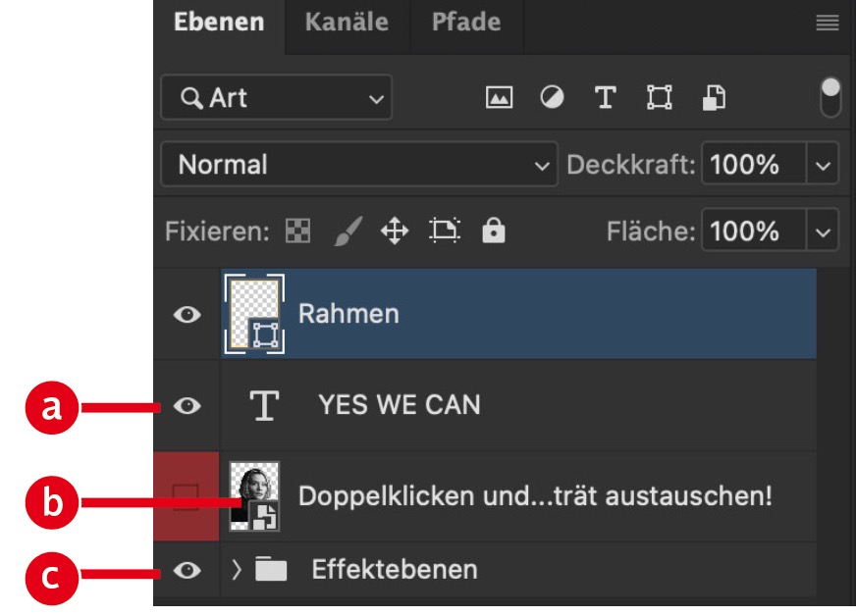856x616 pixels.
Task: Open the Deckkraft slider dropdown arrow
Action: click(x=823, y=165)
